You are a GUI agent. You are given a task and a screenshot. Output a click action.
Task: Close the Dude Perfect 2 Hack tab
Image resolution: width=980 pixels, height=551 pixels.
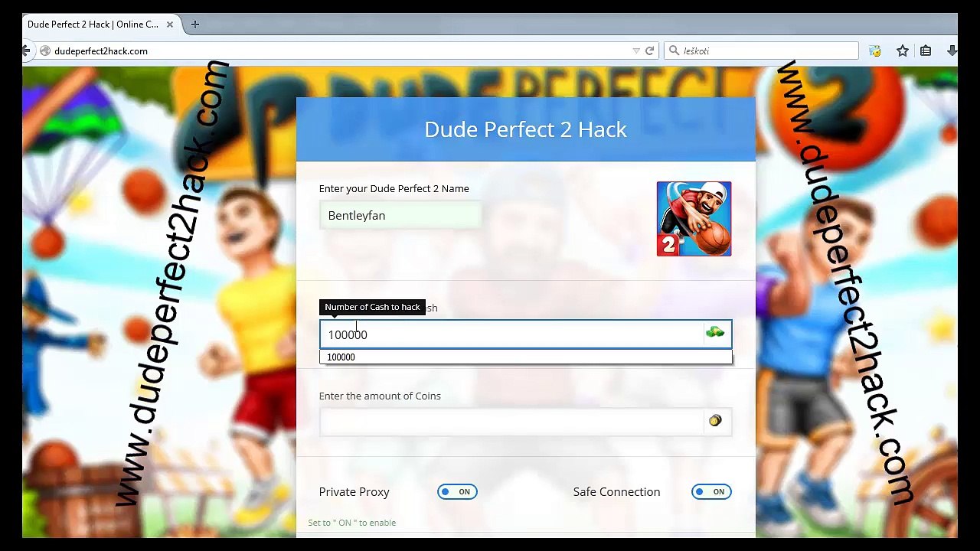[170, 24]
